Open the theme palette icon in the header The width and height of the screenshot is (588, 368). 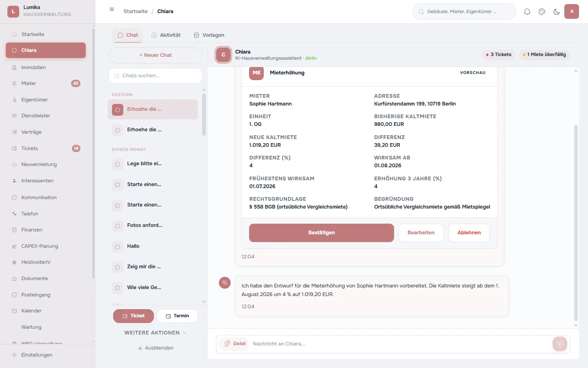point(541,11)
